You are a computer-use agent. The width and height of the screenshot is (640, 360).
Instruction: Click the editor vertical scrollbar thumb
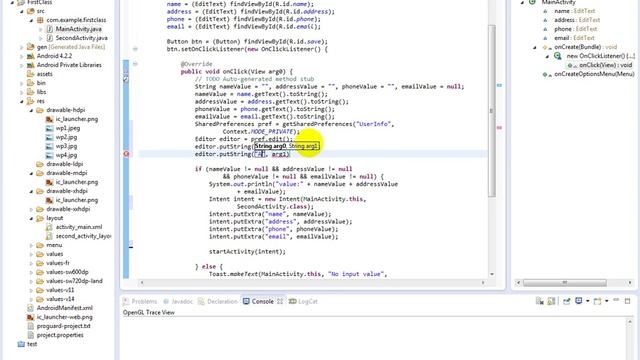[492, 110]
